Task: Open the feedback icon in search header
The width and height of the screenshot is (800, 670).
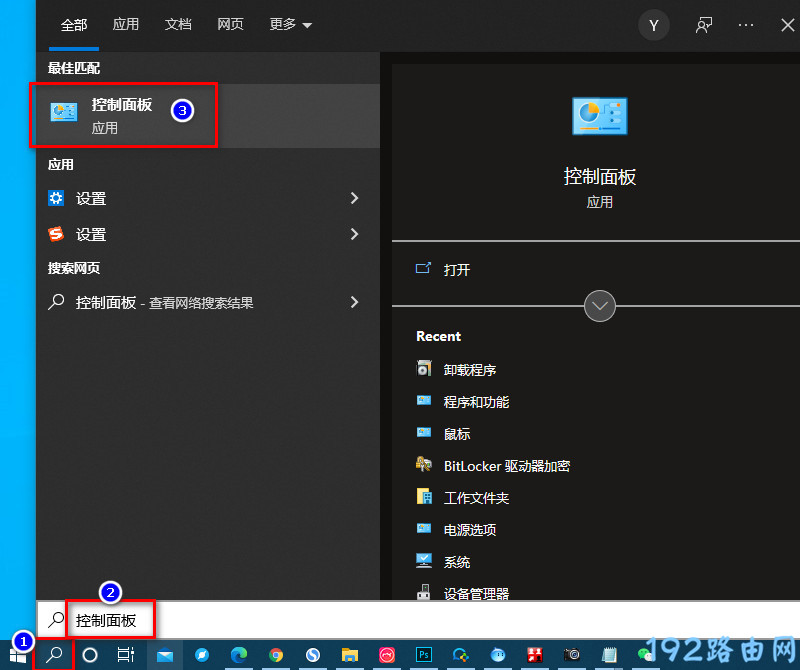Action: [x=704, y=25]
